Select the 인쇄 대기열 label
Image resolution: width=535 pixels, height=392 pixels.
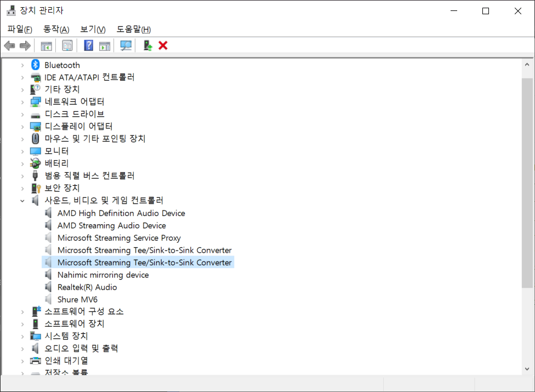(x=66, y=360)
